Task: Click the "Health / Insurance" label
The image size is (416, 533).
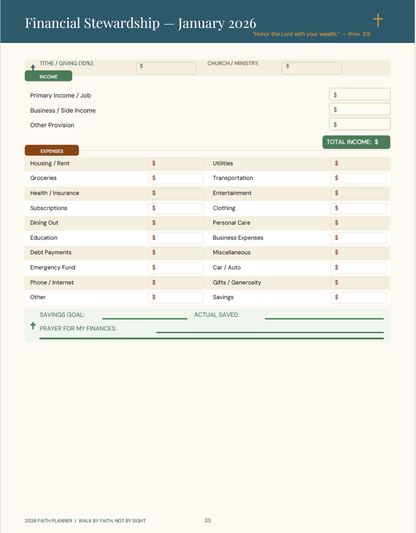Action: pos(54,193)
